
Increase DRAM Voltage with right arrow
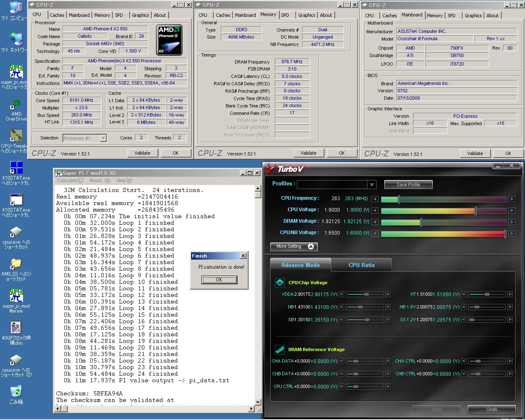511,222
